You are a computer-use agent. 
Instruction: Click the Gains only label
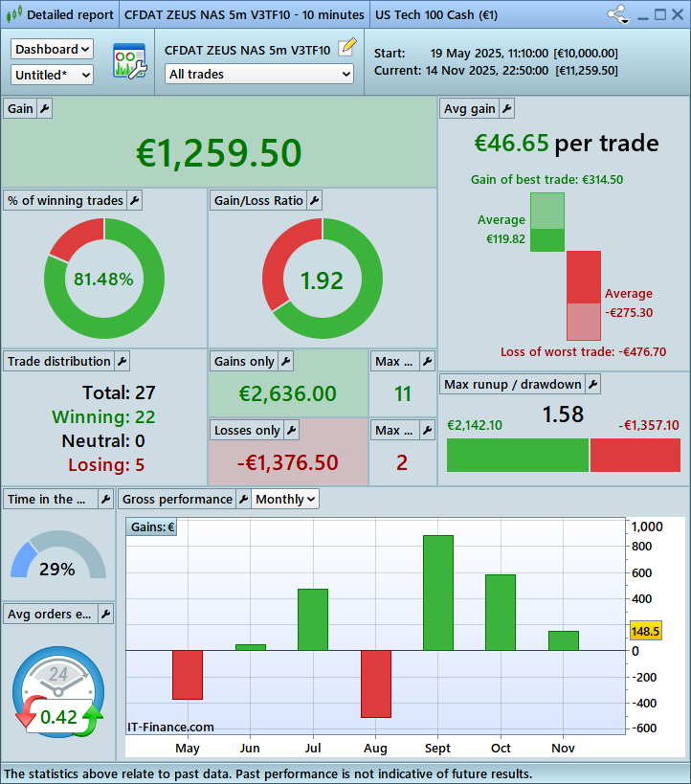pyautogui.click(x=244, y=361)
